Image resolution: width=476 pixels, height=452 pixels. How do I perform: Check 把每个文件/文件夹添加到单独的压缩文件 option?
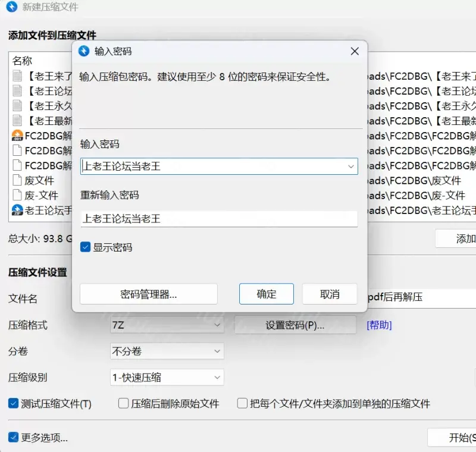(242, 404)
